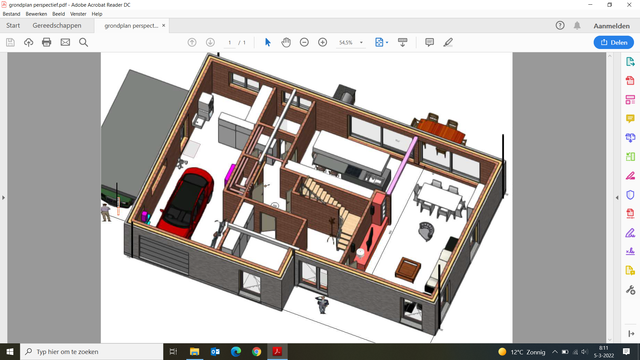Zoom out with minus button
This screenshot has width=640, height=360.
[x=304, y=42]
